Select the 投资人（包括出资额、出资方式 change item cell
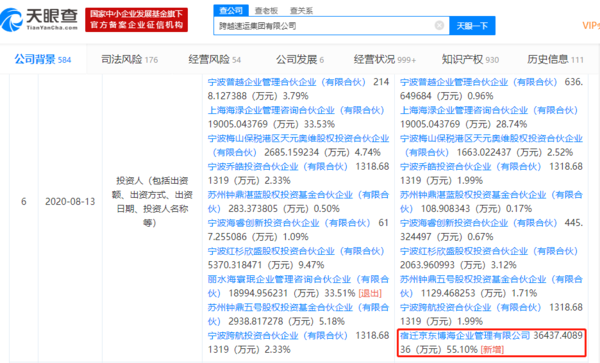The image size is (600, 363). [x=152, y=202]
